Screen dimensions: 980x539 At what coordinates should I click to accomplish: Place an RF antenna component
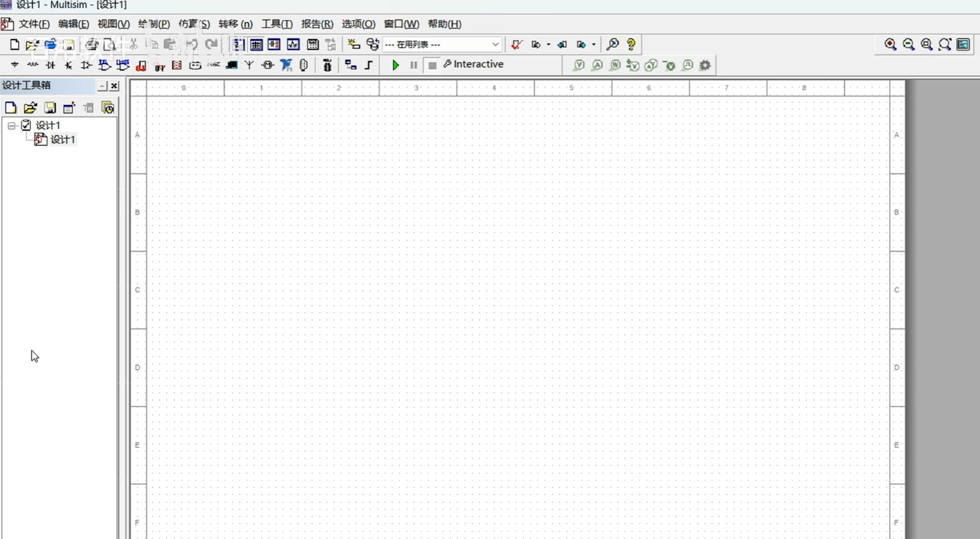(x=250, y=65)
